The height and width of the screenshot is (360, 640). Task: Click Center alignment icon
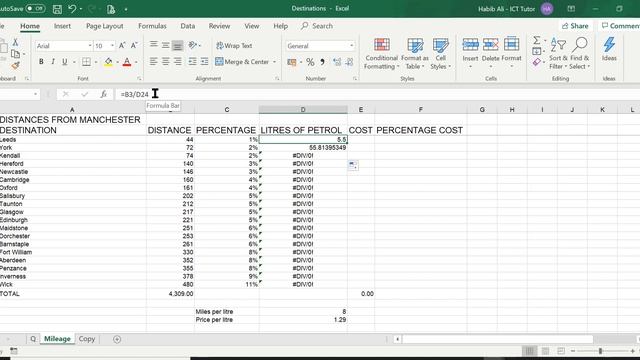click(165, 62)
